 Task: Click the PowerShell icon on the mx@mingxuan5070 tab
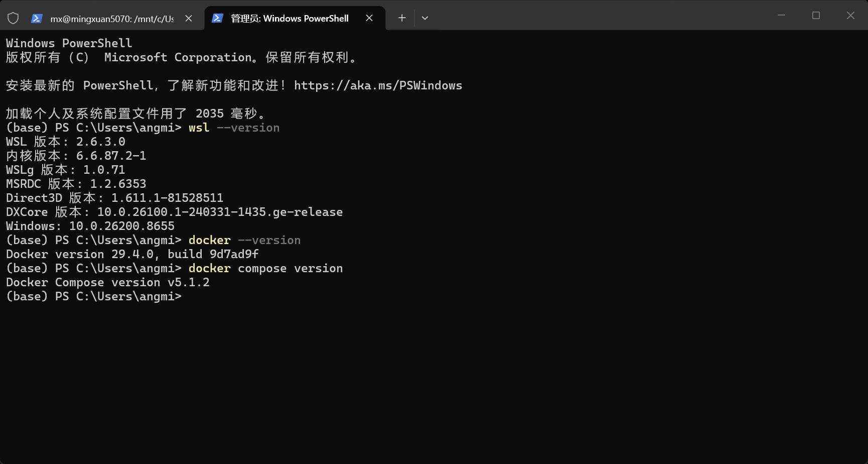[x=37, y=18]
